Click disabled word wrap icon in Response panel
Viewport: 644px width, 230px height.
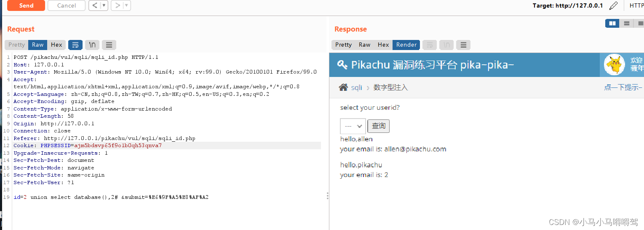click(430, 45)
